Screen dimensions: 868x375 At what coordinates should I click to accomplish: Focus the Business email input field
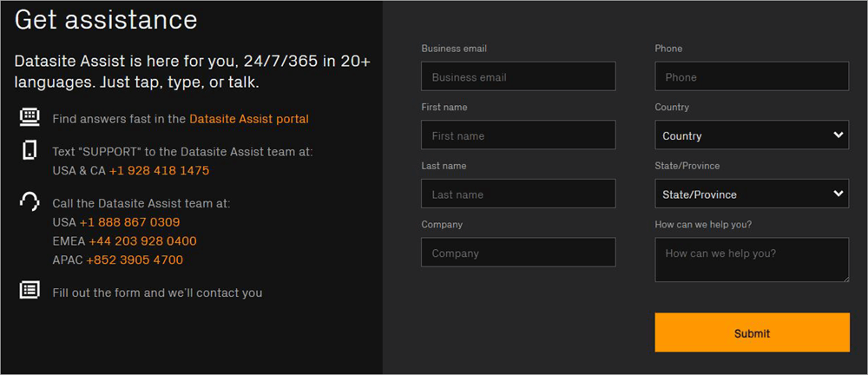click(x=518, y=76)
